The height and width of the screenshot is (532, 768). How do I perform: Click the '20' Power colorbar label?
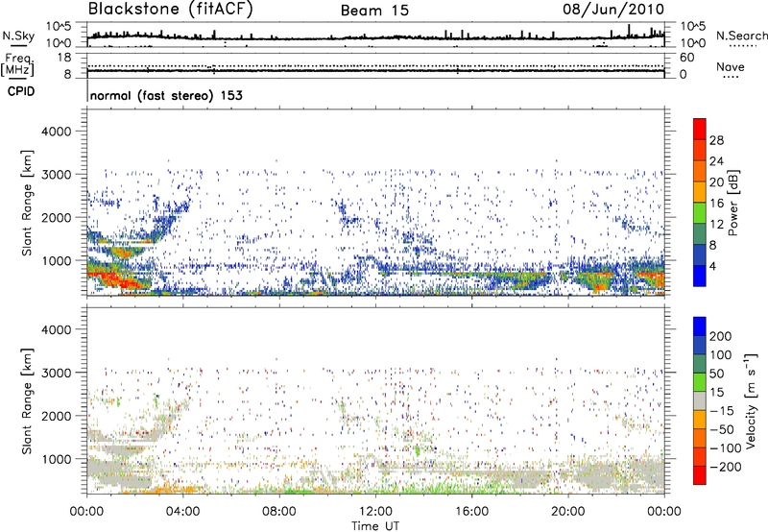pos(716,182)
